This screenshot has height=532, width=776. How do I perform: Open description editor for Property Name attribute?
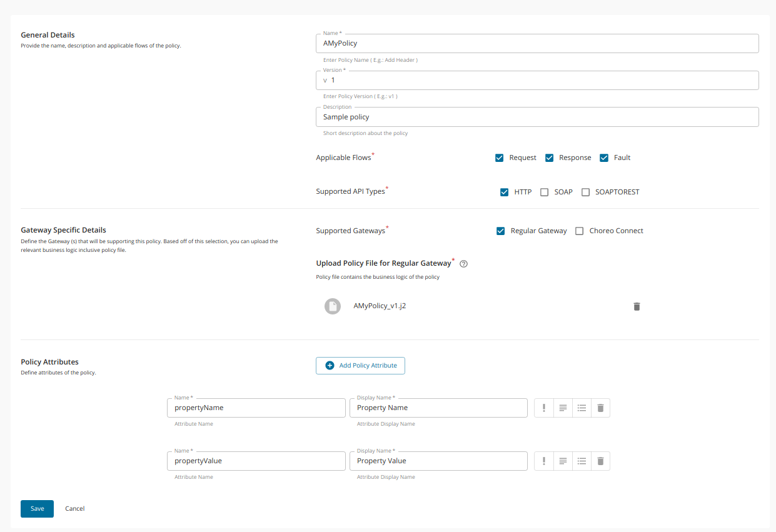[562, 408]
